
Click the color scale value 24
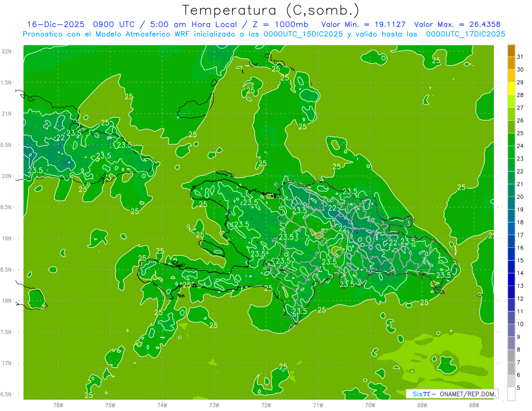click(520, 146)
